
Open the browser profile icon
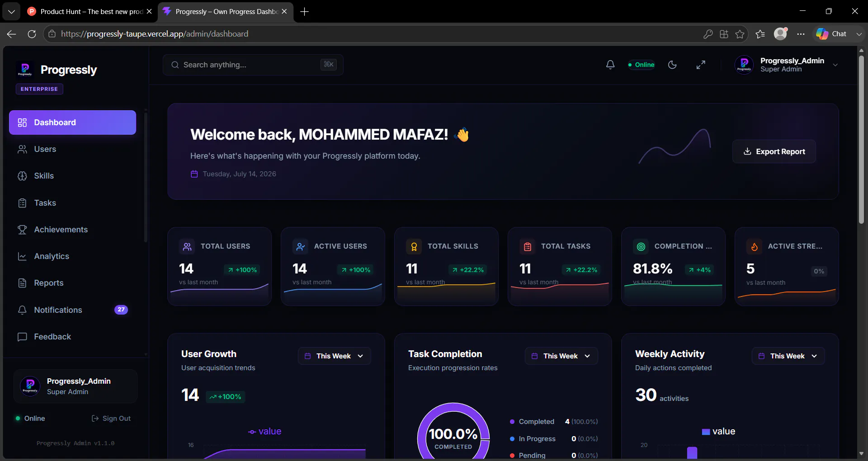781,33
